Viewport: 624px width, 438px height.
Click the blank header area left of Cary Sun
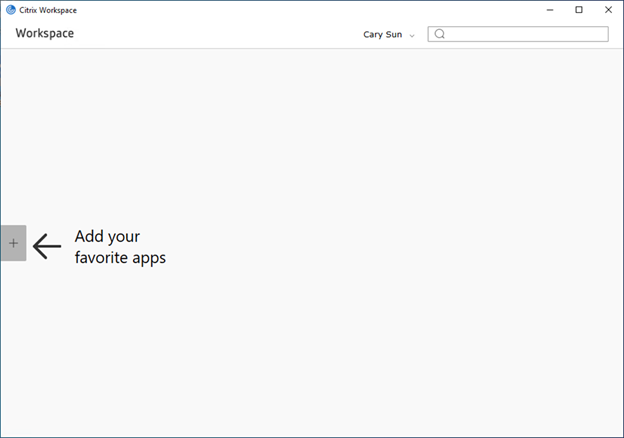(219, 34)
